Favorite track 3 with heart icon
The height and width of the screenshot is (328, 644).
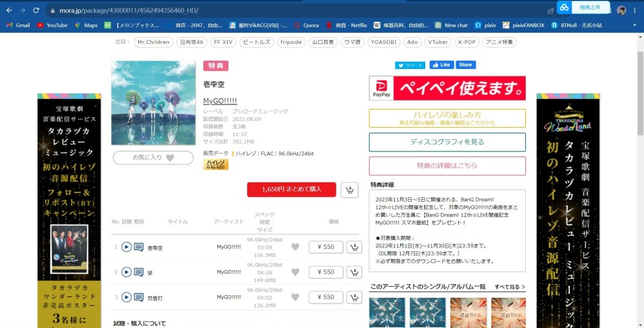[x=296, y=297]
